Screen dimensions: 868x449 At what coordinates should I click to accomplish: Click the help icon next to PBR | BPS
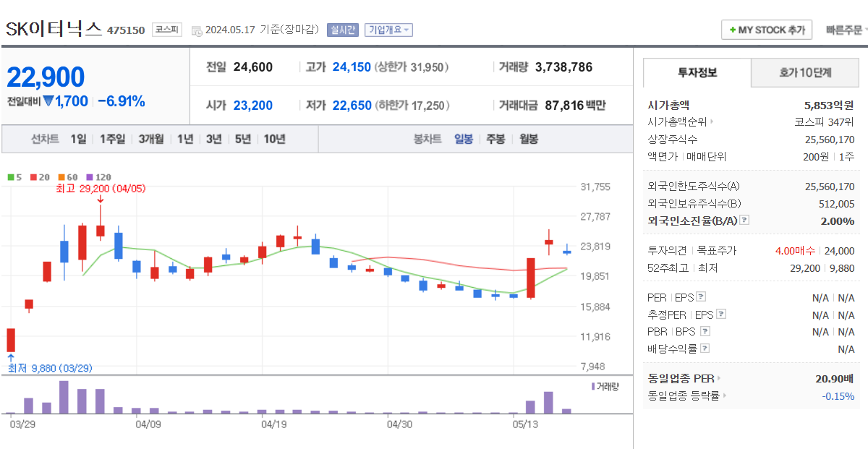point(705,331)
